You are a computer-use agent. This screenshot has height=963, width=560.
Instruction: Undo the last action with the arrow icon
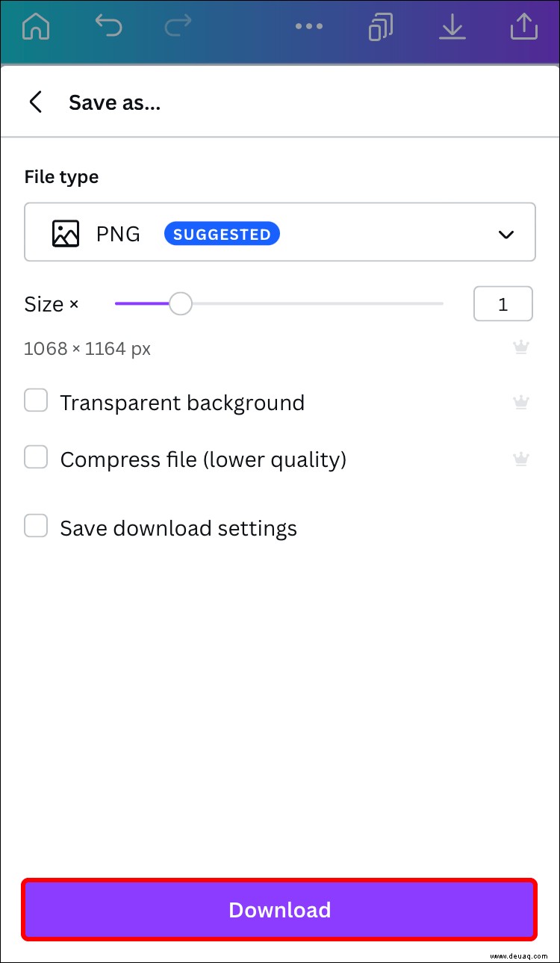pos(108,26)
